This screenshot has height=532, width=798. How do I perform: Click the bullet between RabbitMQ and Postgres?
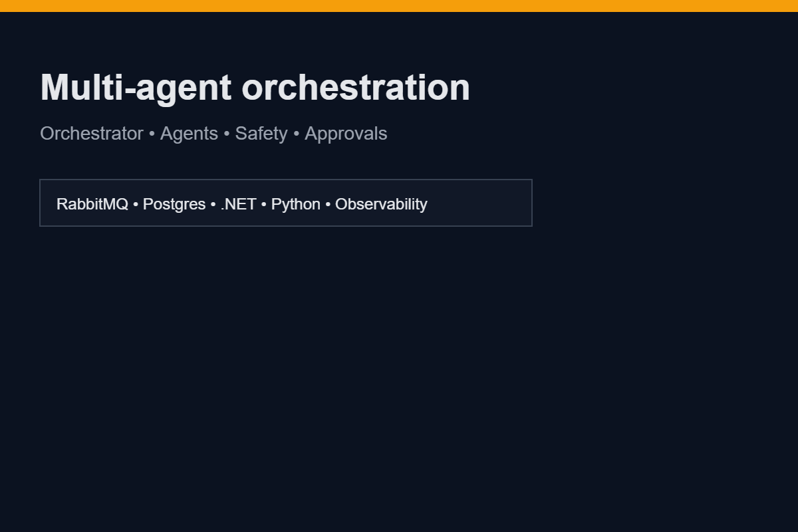click(136, 205)
